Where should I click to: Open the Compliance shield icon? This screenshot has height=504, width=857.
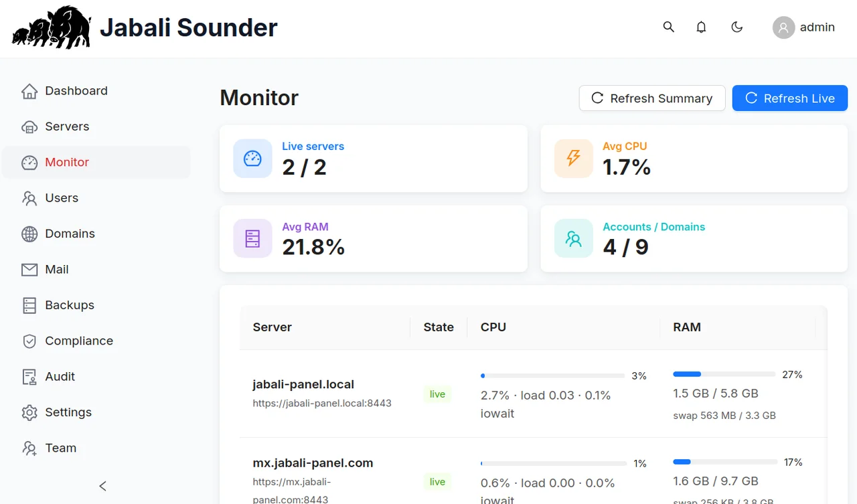click(29, 341)
